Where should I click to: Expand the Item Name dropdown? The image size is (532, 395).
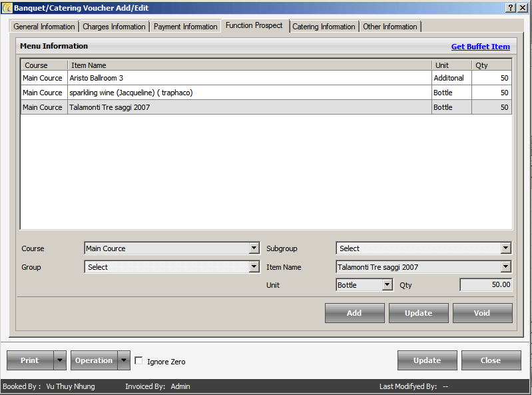(x=506, y=267)
